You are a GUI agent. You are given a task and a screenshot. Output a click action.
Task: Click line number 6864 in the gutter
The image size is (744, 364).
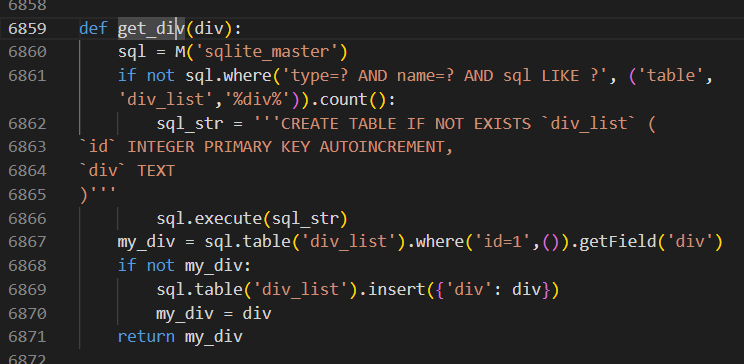click(27, 170)
